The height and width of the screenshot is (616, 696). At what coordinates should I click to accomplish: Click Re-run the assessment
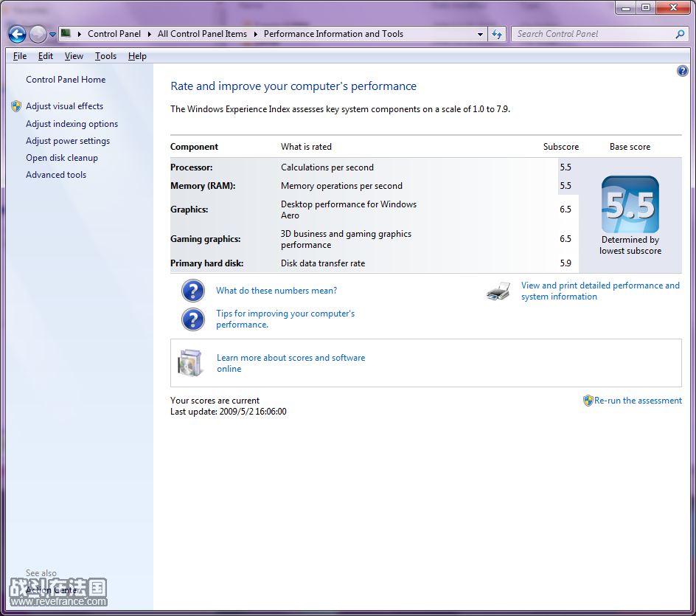pos(638,401)
